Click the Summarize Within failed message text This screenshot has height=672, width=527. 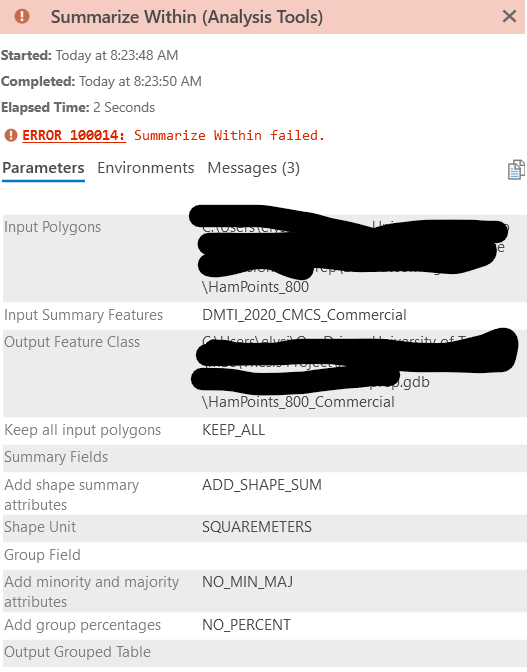229,135
